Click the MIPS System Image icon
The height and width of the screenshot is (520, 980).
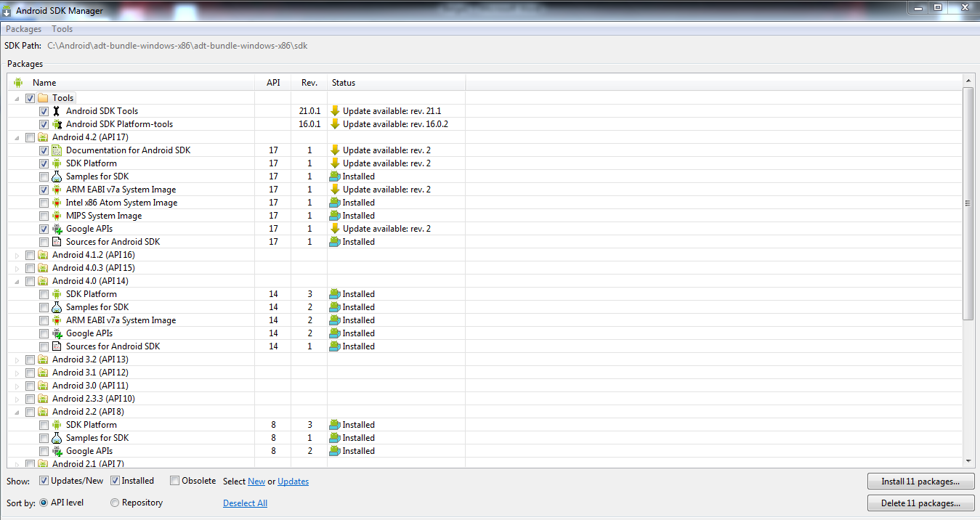point(57,216)
